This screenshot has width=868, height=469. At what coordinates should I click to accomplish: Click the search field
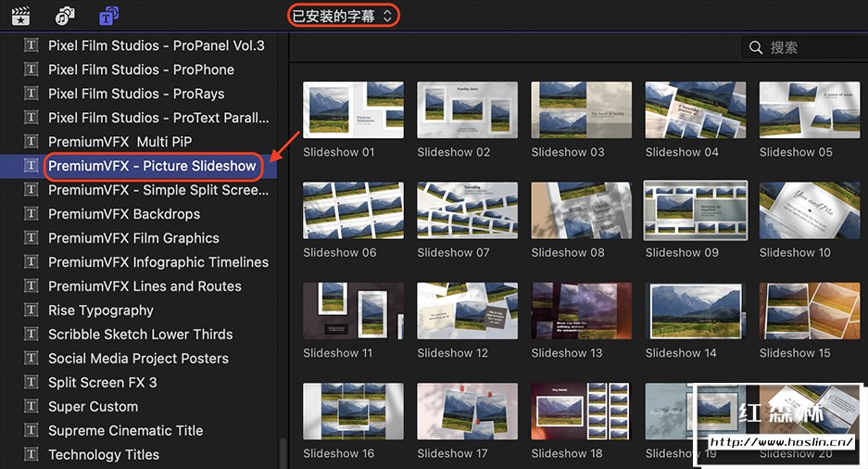tap(805, 47)
